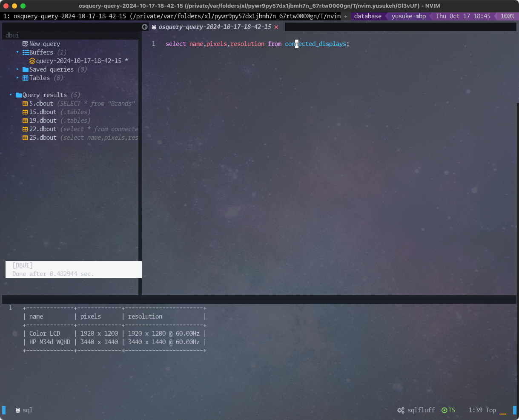Collapse the Buffers section arrow
Viewport: 519px width, 420px height.
tap(18, 52)
